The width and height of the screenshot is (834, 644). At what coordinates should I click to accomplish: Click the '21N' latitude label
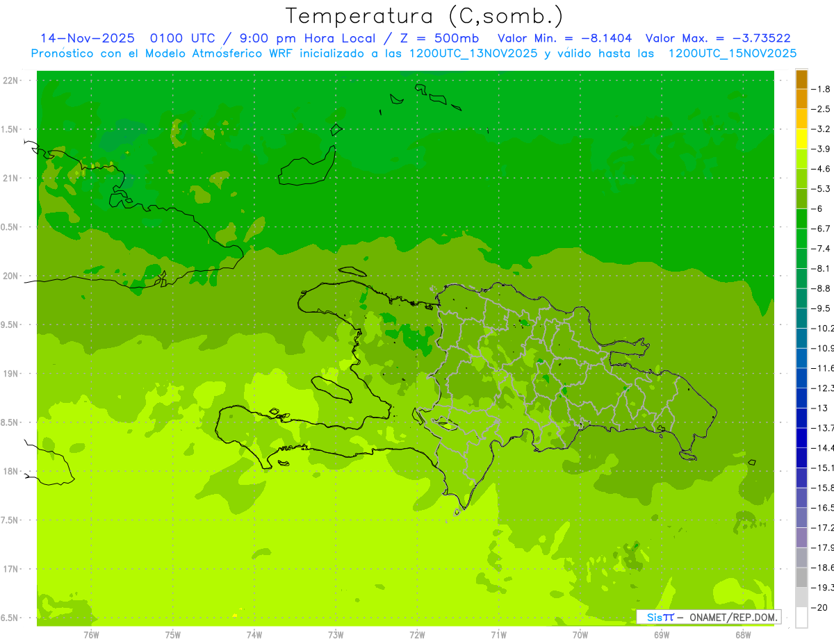12,178
